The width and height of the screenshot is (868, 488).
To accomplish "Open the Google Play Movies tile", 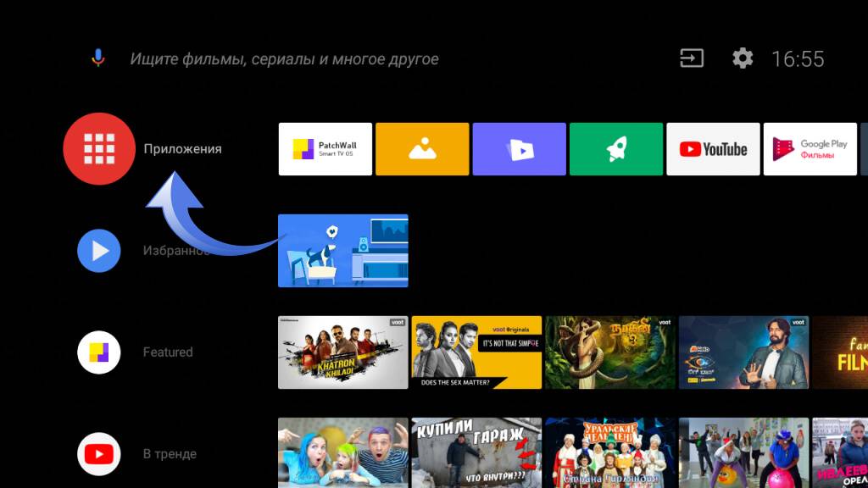I will [x=810, y=149].
